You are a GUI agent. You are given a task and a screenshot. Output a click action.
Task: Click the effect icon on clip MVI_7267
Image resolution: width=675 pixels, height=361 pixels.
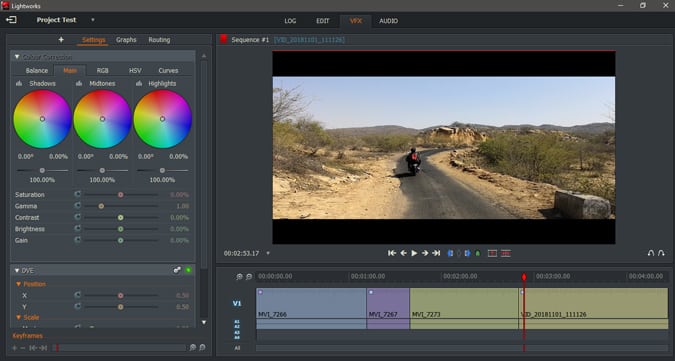tap(371, 292)
